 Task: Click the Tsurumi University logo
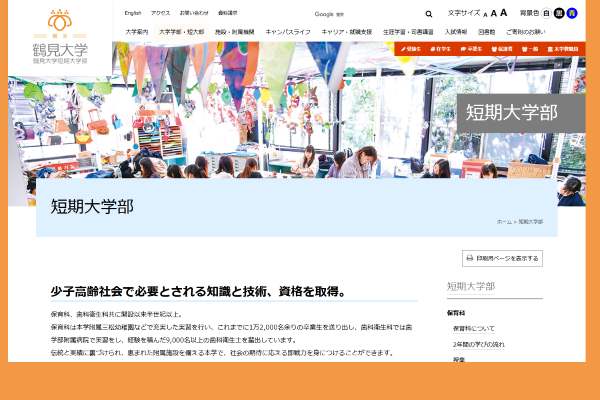[60, 36]
